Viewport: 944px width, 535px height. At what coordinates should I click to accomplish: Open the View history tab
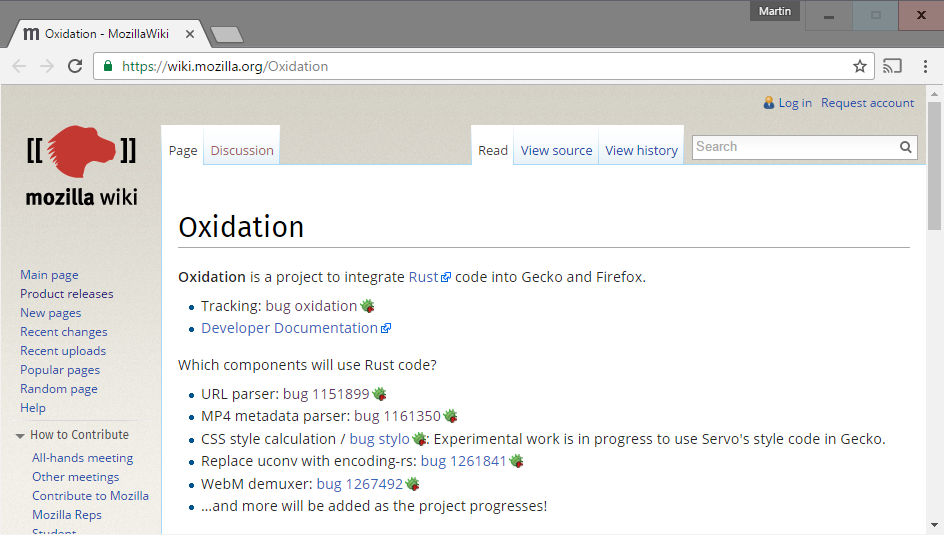tap(641, 151)
